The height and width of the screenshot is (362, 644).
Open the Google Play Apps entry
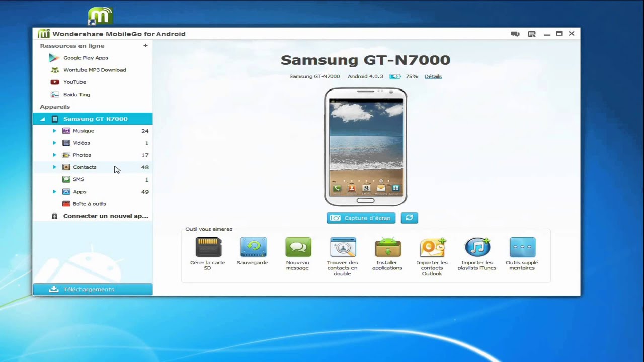click(x=93, y=58)
